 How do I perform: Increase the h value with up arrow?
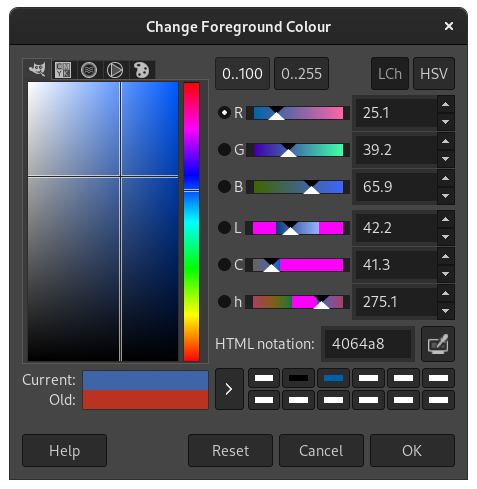click(446, 293)
